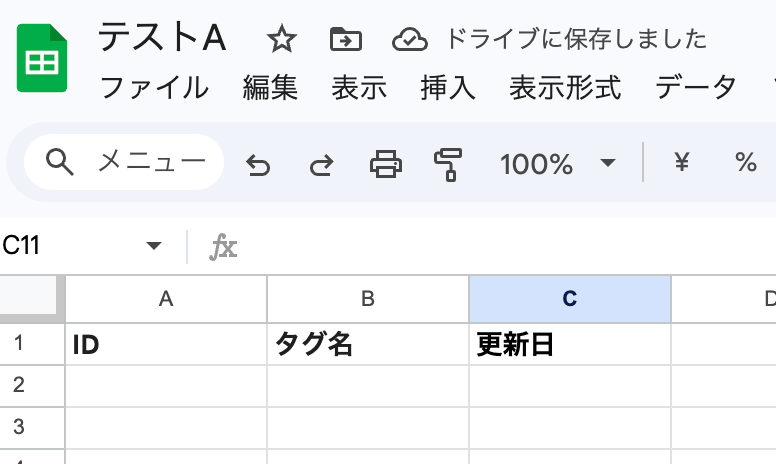Open the ファイル menu
The image size is (776, 464).
coord(154,88)
